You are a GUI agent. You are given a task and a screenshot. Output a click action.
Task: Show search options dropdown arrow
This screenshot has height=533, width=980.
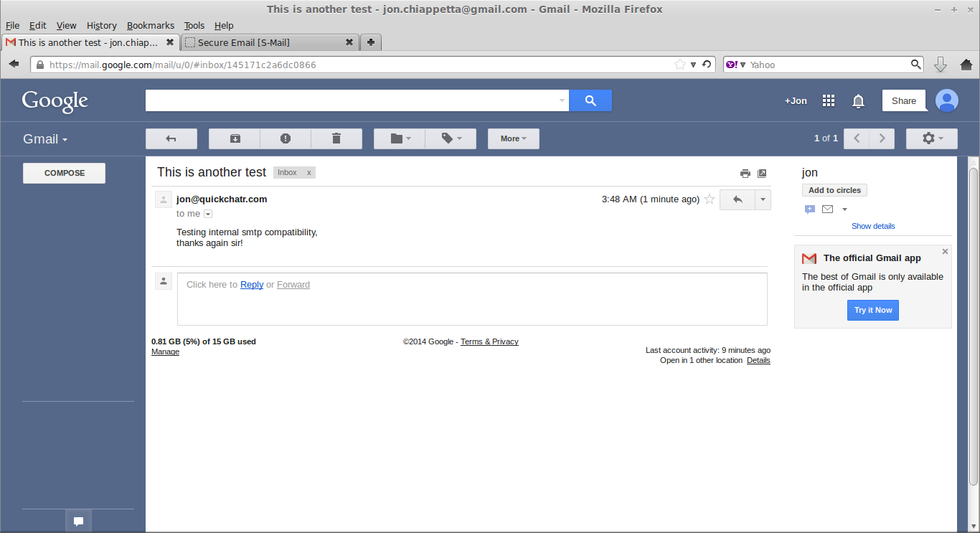(x=562, y=100)
